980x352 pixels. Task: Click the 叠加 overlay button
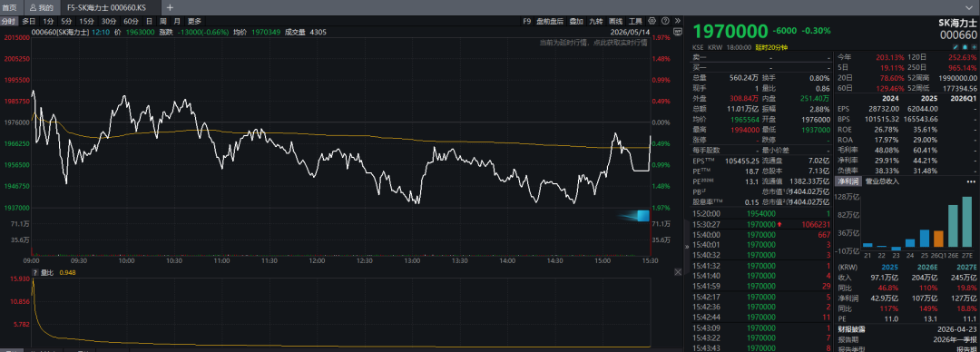tap(576, 21)
